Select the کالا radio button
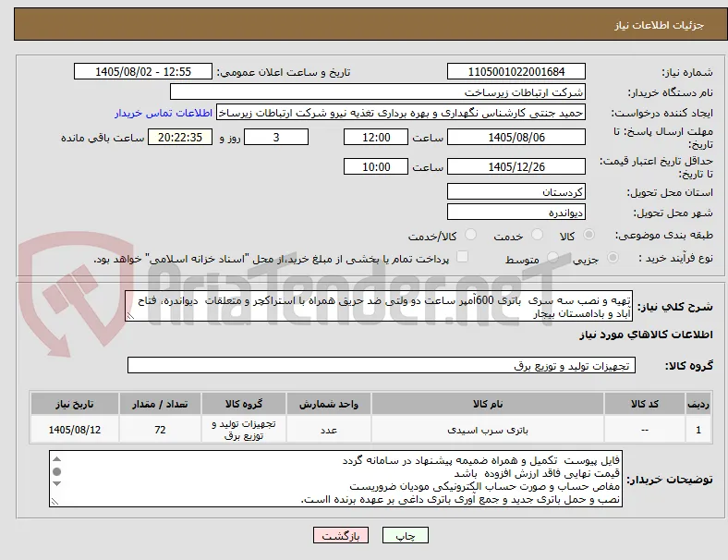Screen dimensions: 728x560 (588, 235)
